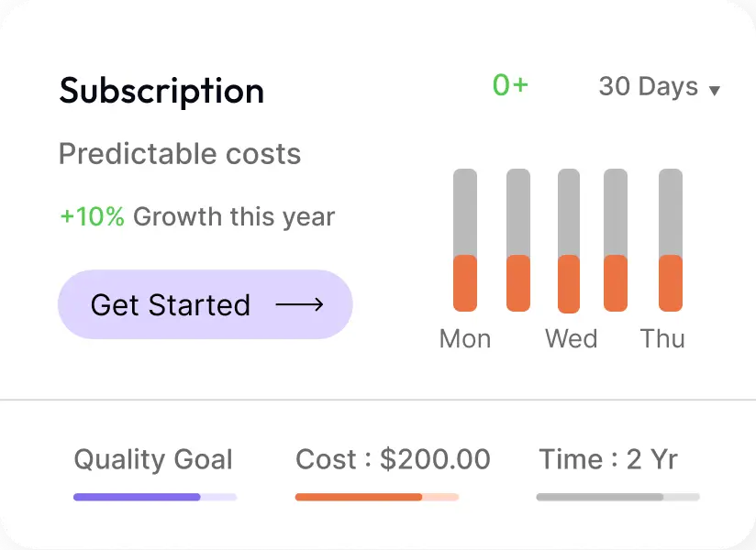Select the Monday bar in the chart
The width and height of the screenshot is (756, 550).
pyautogui.click(x=465, y=243)
